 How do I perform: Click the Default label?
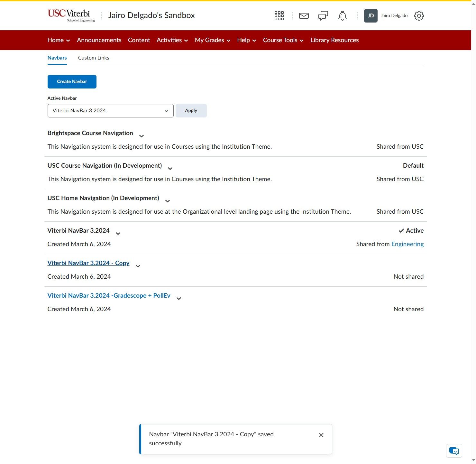[413, 166]
